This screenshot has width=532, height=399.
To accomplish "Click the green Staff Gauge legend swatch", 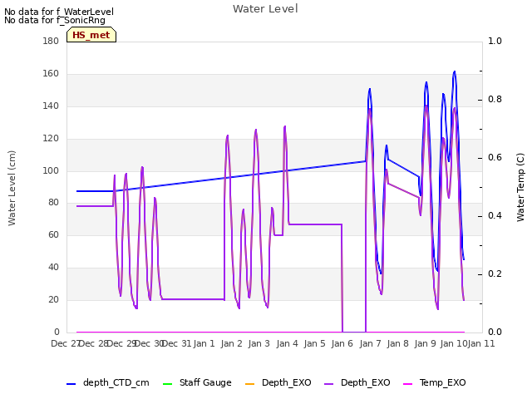I will (x=167, y=384).
